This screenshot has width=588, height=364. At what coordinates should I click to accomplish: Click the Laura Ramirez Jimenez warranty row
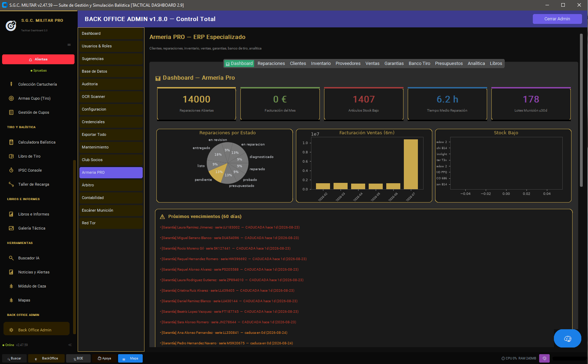point(230,227)
